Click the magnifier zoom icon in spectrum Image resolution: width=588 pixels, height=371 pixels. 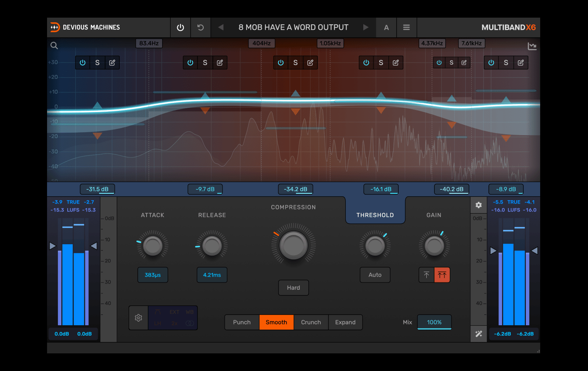click(x=54, y=46)
